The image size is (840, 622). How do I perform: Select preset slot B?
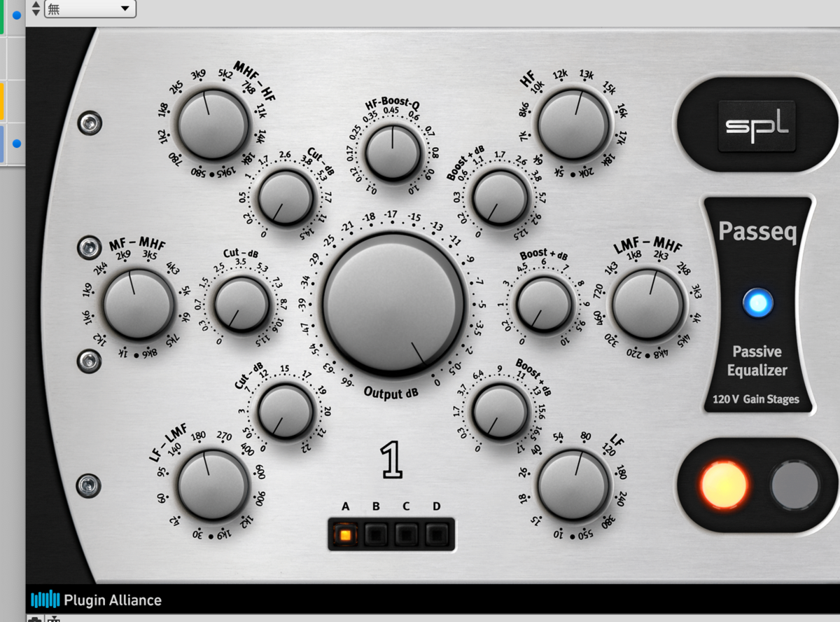[x=376, y=535]
